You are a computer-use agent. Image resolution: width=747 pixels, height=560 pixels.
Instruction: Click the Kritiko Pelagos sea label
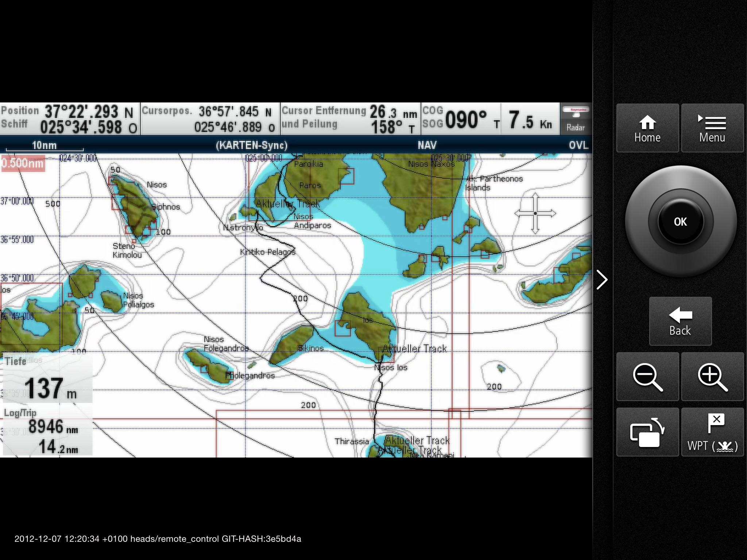tap(268, 252)
